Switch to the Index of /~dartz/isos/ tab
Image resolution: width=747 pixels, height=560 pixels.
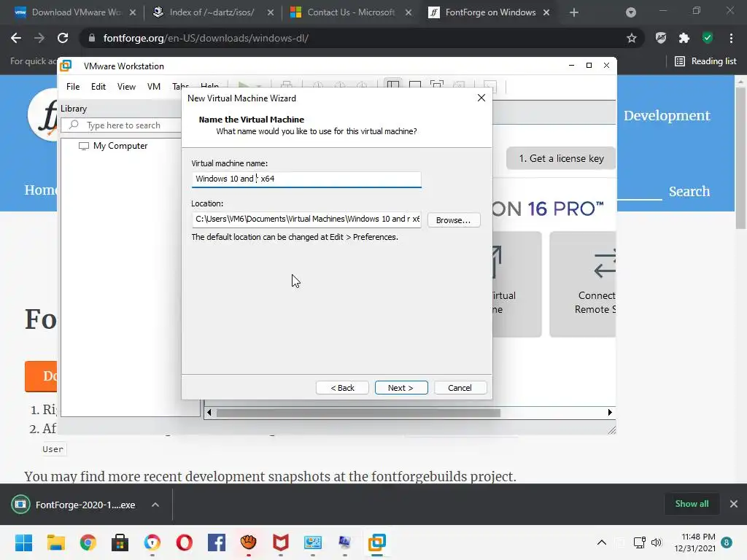pyautogui.click(x=212, y=12)
